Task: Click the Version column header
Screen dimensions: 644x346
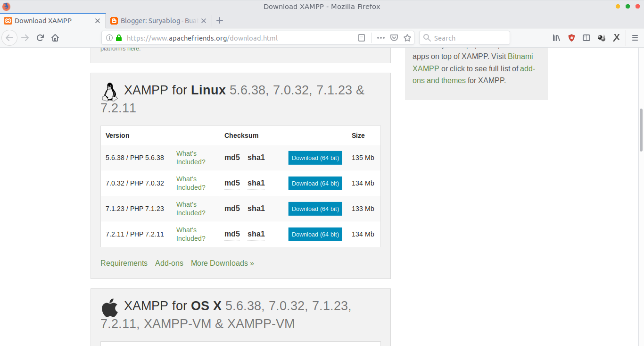Action: 117,135
